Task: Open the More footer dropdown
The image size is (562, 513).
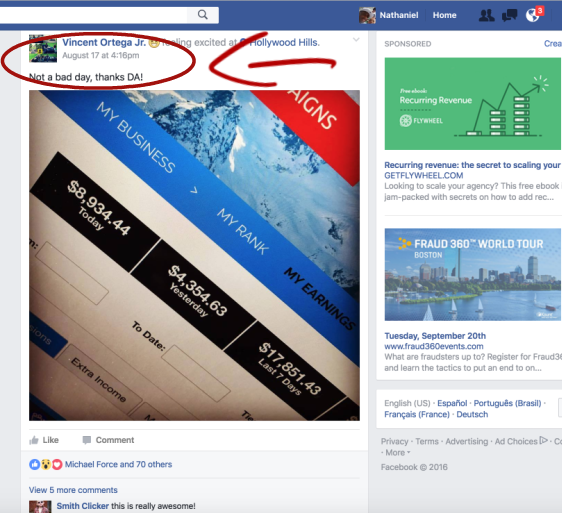Action: [397, 452]
